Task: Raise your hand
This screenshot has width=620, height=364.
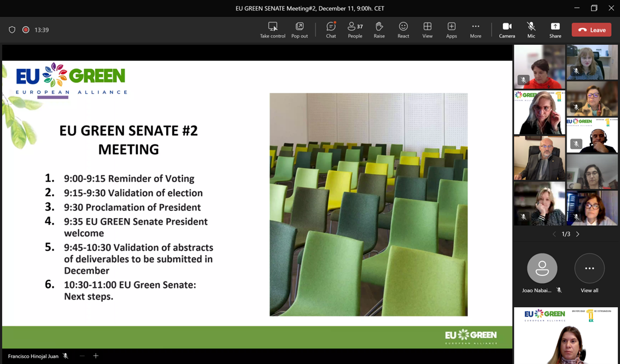Action: tap(379, 30)
